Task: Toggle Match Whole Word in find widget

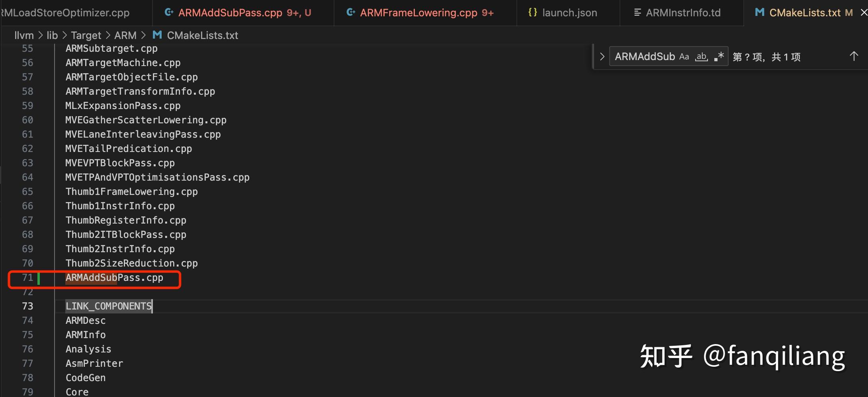Action: point(701,57)
